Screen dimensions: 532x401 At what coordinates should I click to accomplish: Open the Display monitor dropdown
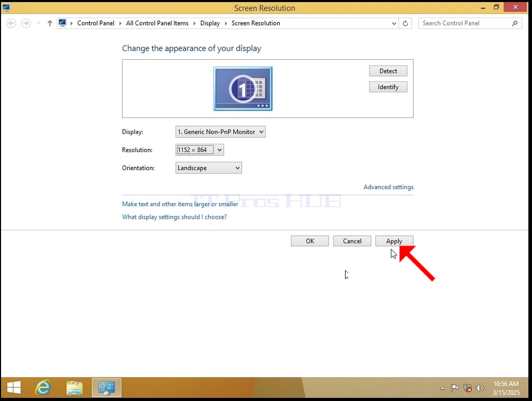tap(221, 132)
